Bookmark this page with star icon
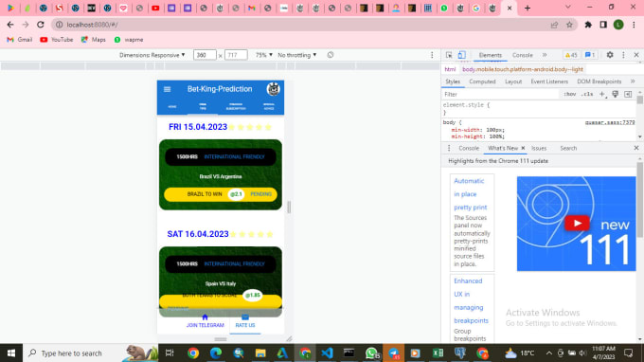 569,25
